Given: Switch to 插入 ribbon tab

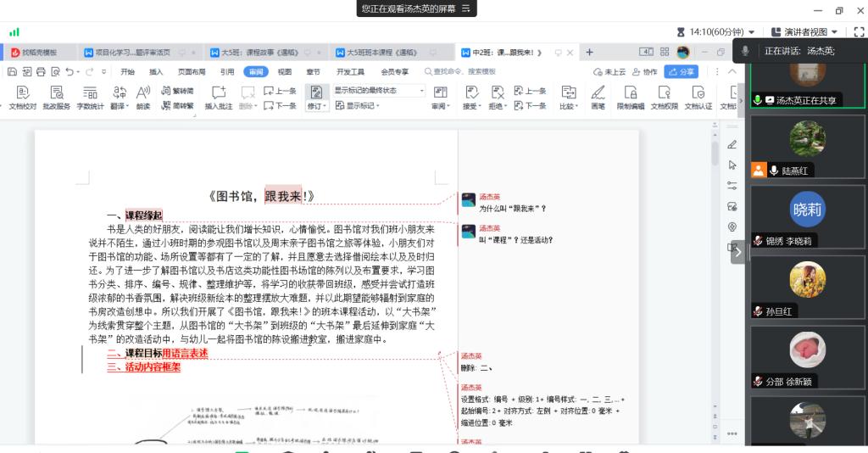Looking at the screenshot, I should pos(156,71).
